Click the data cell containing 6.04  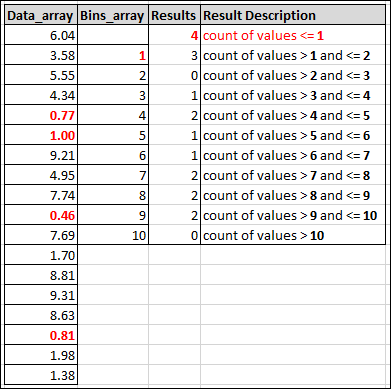click(x=41, y=35)
